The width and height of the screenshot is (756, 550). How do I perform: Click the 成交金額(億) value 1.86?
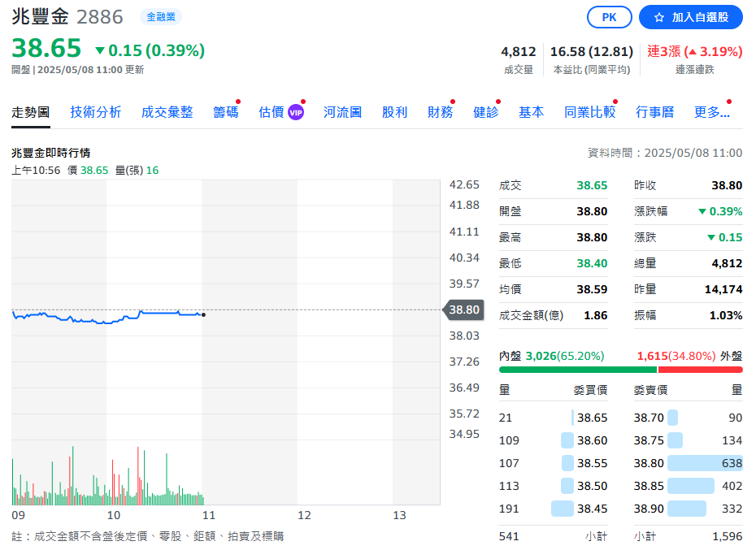pyautogui.click(x=595, y=316)
